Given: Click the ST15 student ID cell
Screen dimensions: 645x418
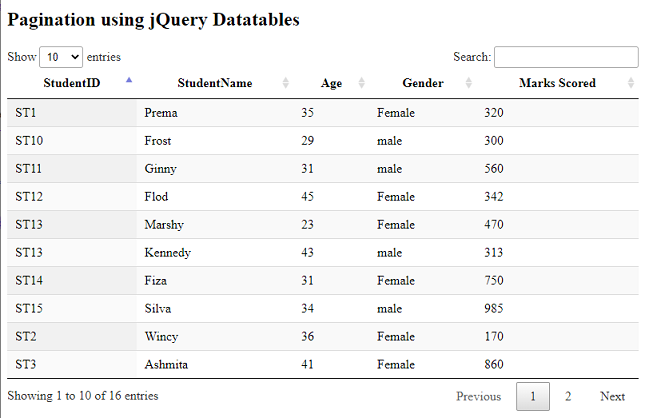Looking at the screenshot, I should (x=29, y=309).
